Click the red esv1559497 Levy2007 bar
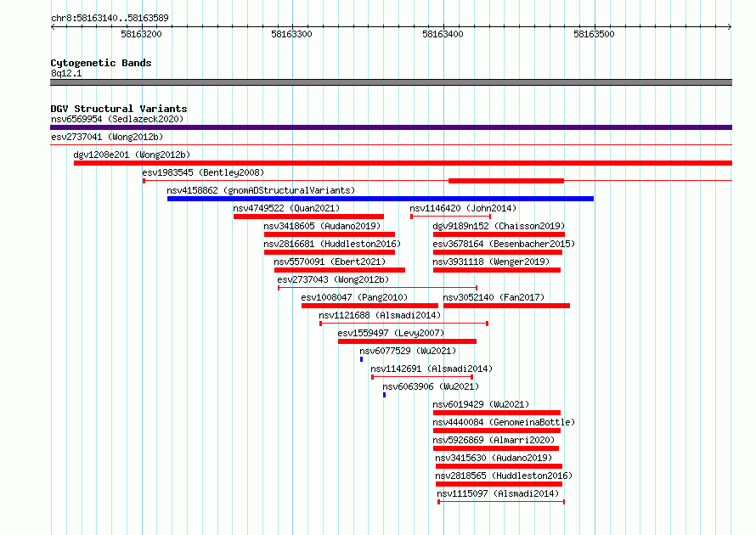Viewport: 756px width, 535px height. (x=408, y=341)
